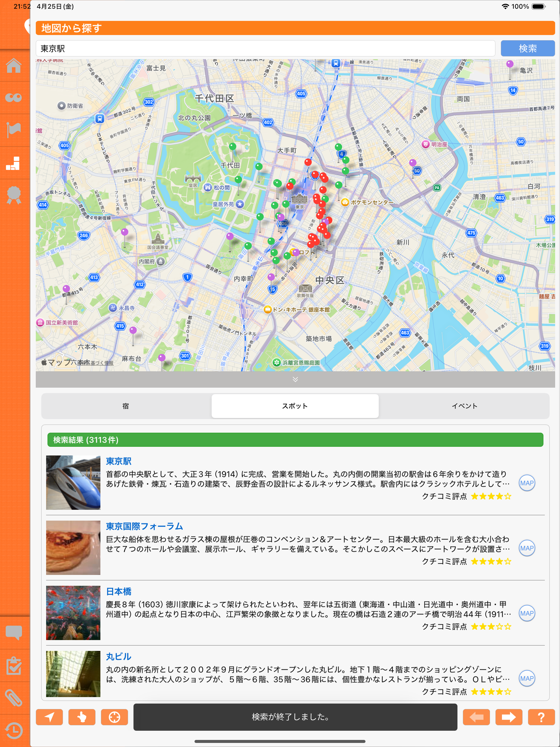Viewport: 560px width, 747px height.
Task: Tap MAP button for 東京駅 result
Action: pos(527,483)
